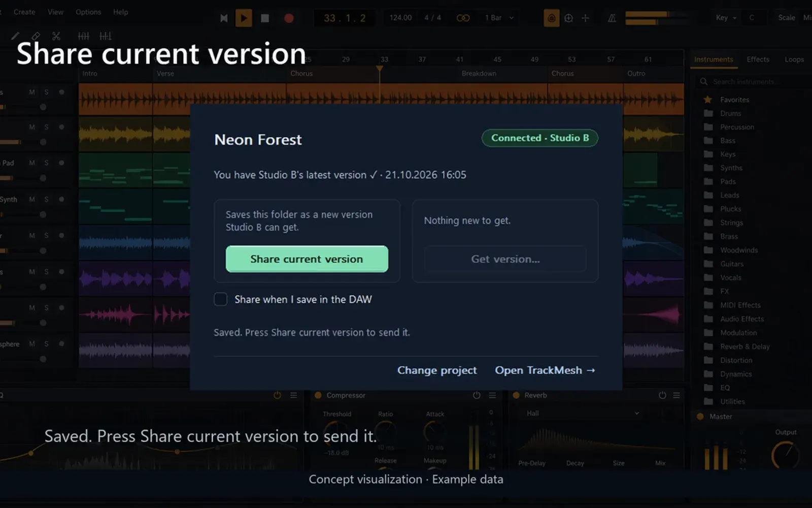812x508 pixels.
Task: Select the scissors split tool
Action: (x=56, y=36)
